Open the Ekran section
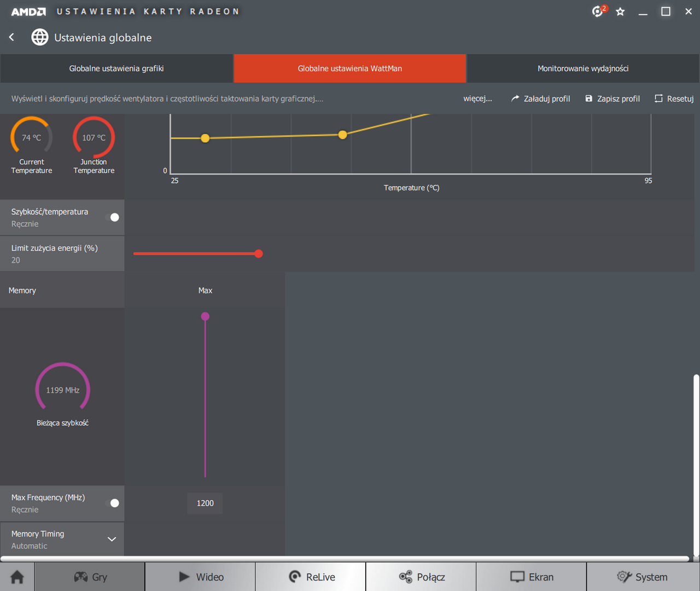The height and width of the screenshot is (591, 700). pyautogui.click(x=532, y=577)
